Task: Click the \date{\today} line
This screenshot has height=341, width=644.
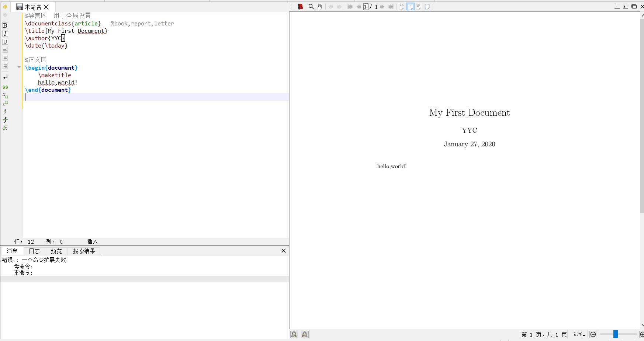Action: (46, 46)
